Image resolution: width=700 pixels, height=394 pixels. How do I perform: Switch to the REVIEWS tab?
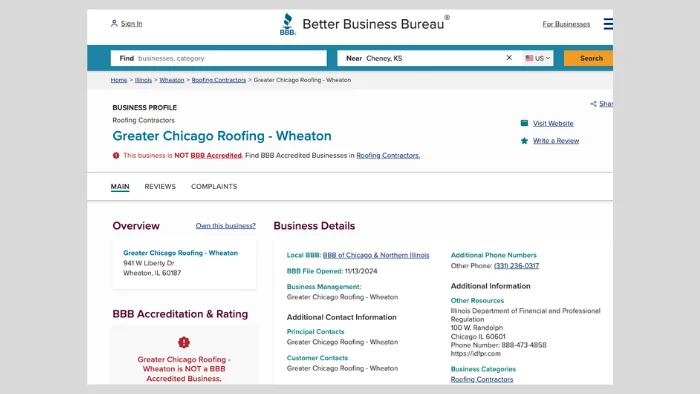[160, 187]
